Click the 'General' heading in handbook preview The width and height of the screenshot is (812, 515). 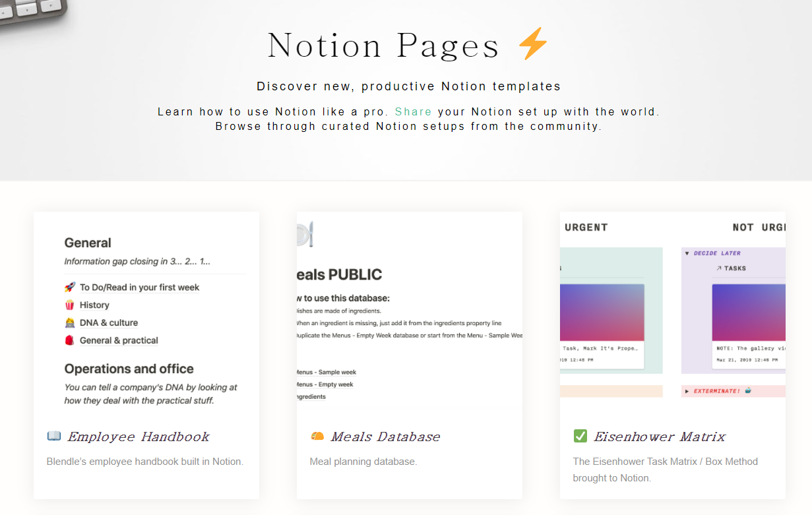tap(88, 243)
